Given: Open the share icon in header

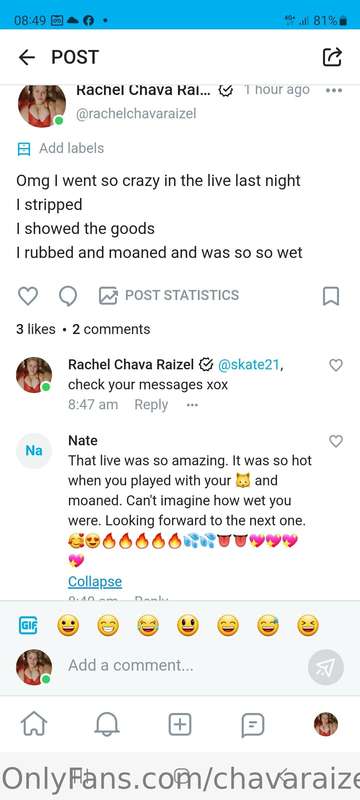Looking at the screenshot, I should pos(332,57).
